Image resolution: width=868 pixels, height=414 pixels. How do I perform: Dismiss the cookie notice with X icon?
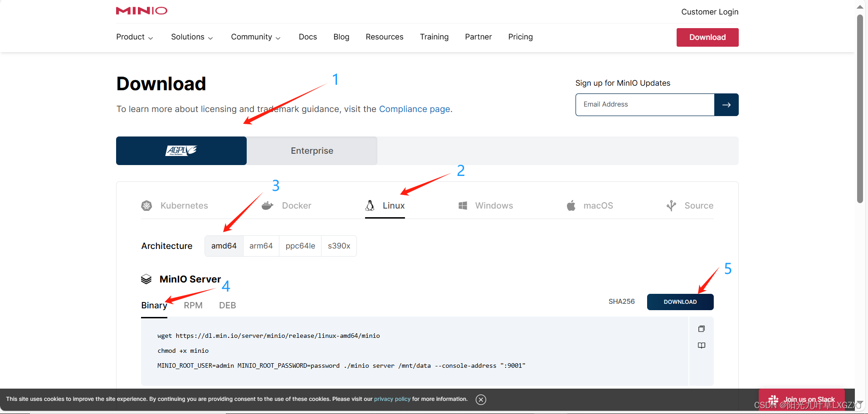click(481, 399)
